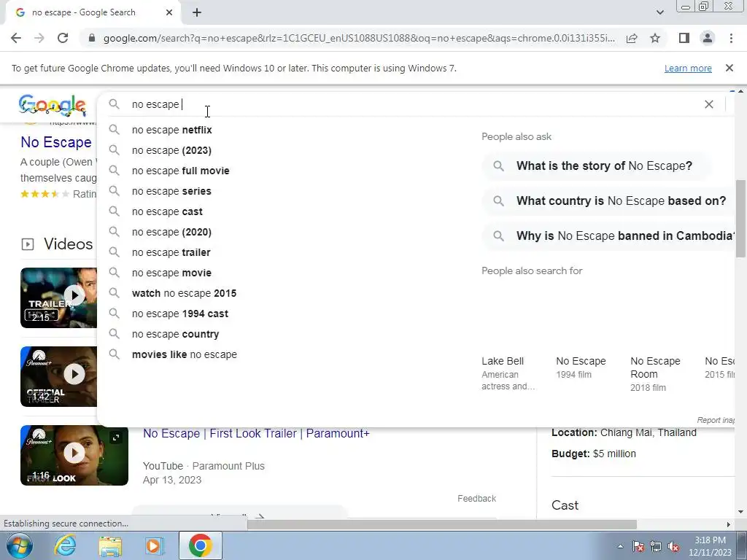Open the clock showing 3:18 PM
747x560 pixels.
click(x=710, y=546)
